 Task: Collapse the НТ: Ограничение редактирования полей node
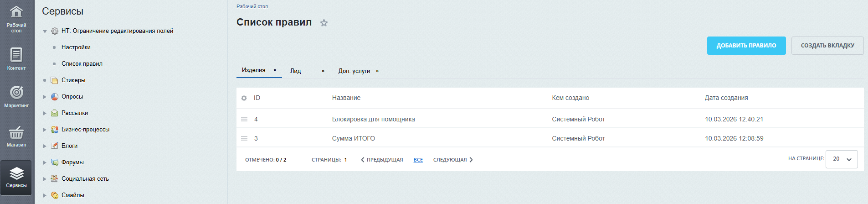pyautogui.click(x=45, y=31)
